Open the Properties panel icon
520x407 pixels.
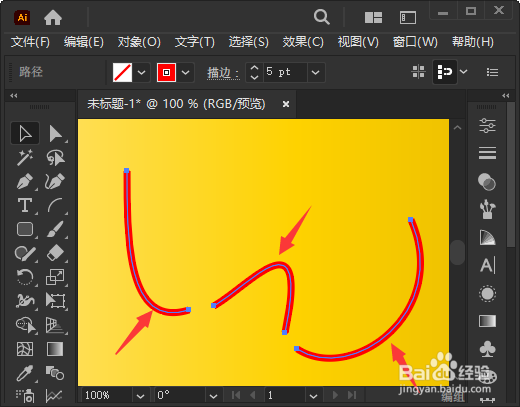coord(487,126)
